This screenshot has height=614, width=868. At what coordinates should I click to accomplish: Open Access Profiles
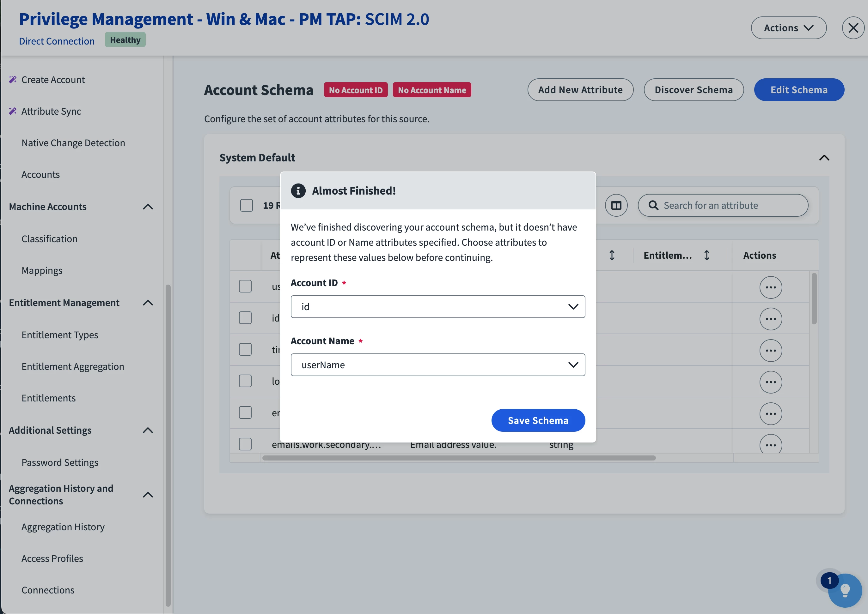click(52, 559)
